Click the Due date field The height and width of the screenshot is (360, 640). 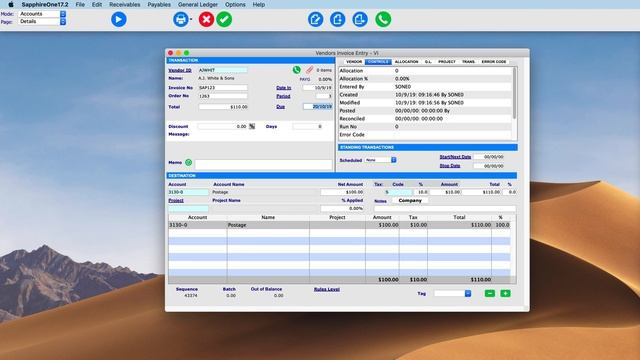click(318, 107)
